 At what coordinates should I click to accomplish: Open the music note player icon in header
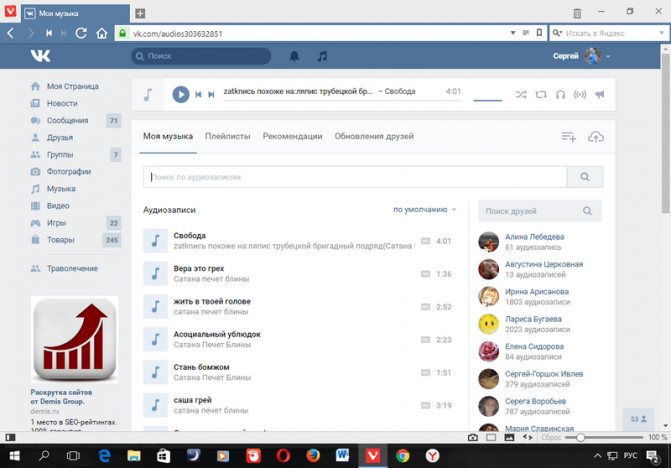click(322, 56)
